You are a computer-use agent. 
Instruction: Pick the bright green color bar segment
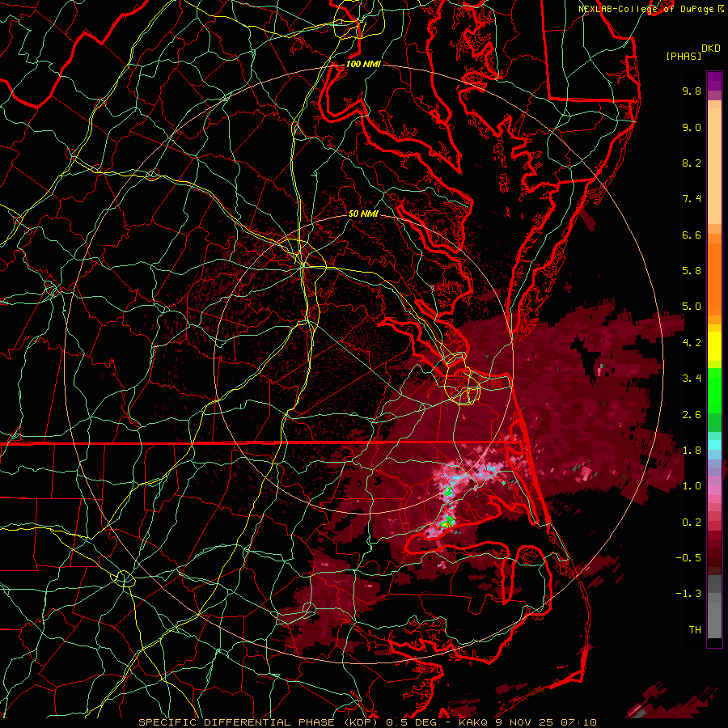click(714, 391)
